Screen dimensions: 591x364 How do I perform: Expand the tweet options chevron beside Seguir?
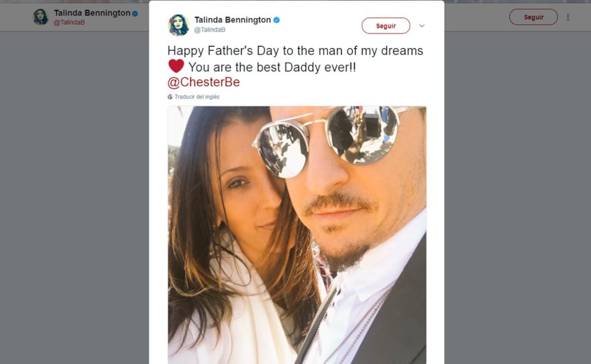[x=422, y=26]
